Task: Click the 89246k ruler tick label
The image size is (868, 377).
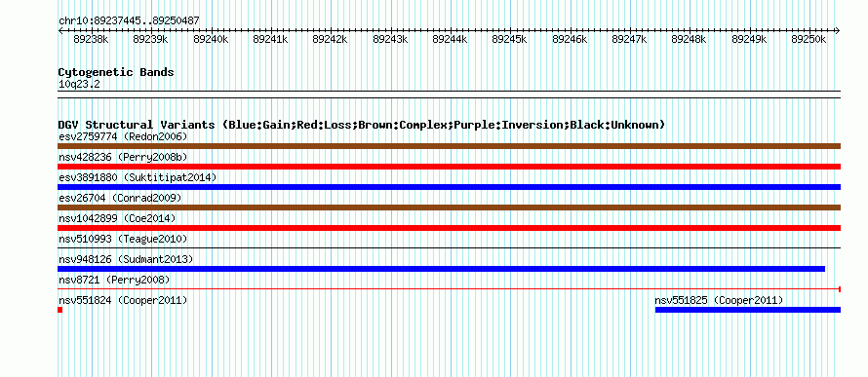Action: point(570,39)
